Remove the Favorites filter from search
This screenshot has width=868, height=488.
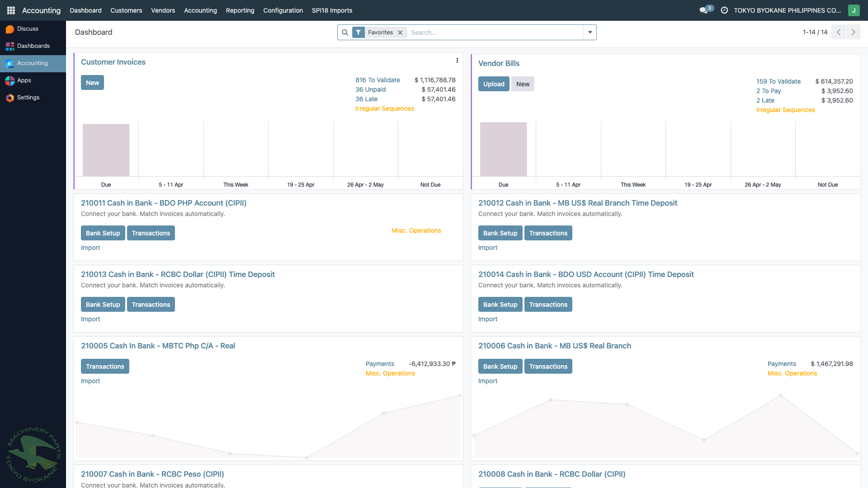[400, 32]
